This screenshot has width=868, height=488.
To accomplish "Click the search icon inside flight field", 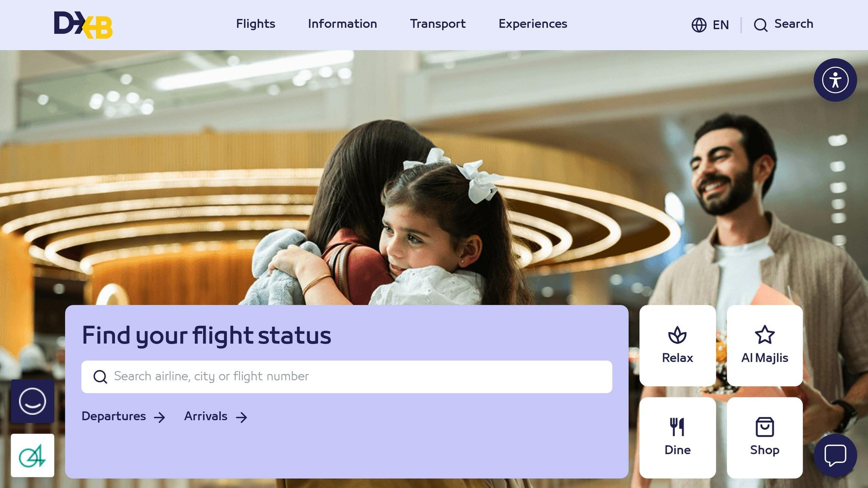I will (x=100, y=377).
